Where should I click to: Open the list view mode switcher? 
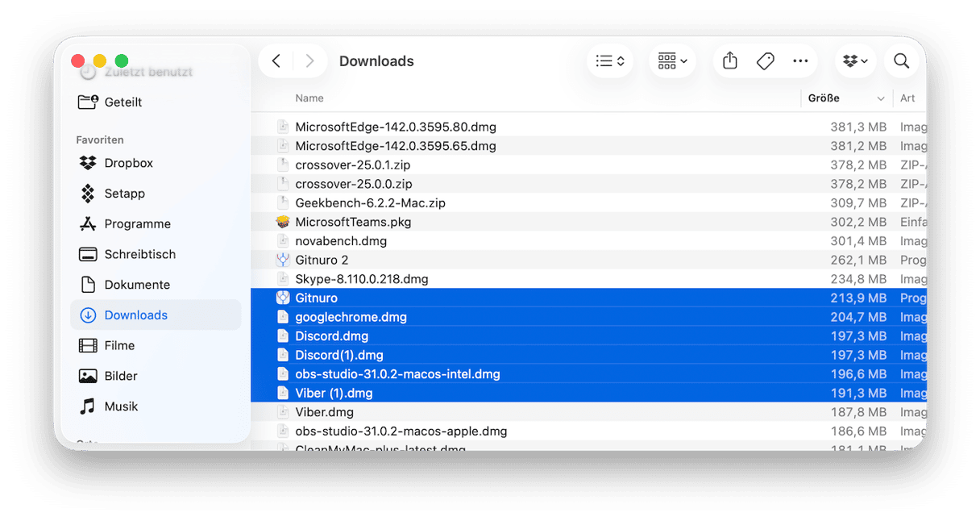[610, 61]
